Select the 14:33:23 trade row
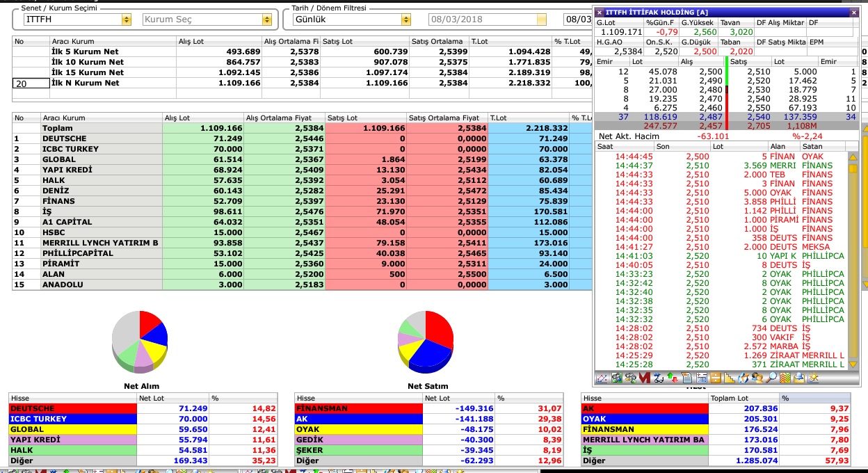Screen dimensions: 868x473 722,274
